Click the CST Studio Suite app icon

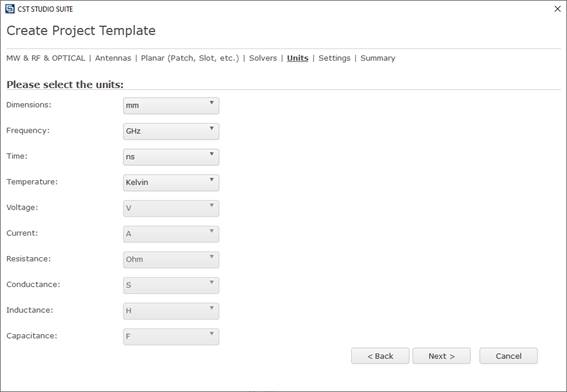click(10, 9)
